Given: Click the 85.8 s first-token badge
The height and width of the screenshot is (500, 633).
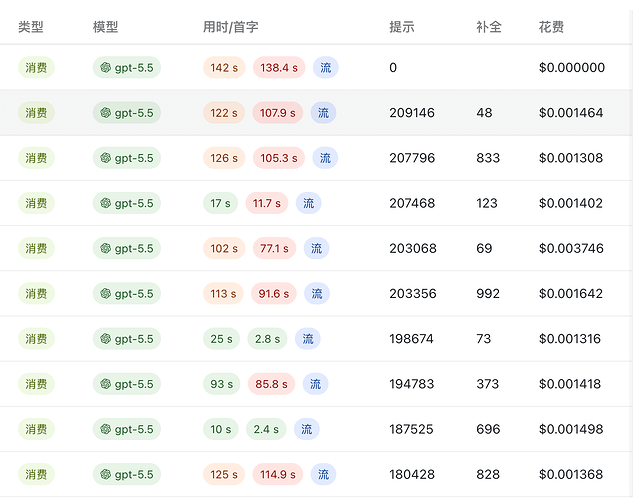Looking at the screenshot, I should point(271,384).
